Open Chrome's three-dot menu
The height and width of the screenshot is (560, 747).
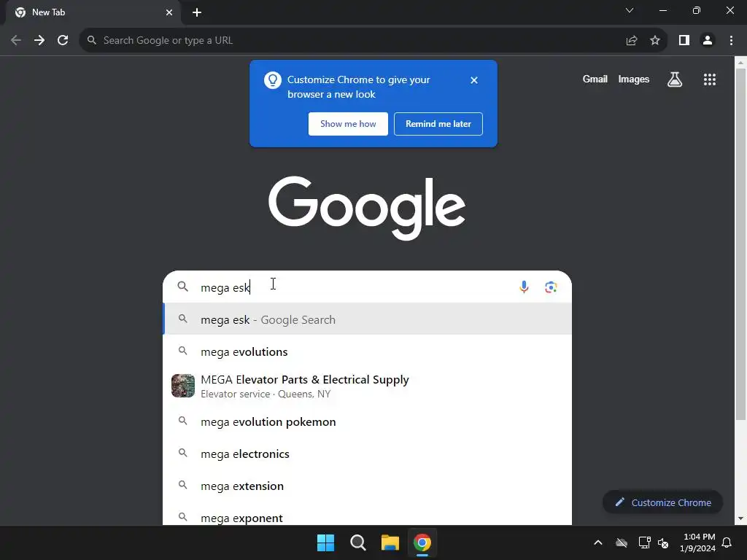pos(731,41)
